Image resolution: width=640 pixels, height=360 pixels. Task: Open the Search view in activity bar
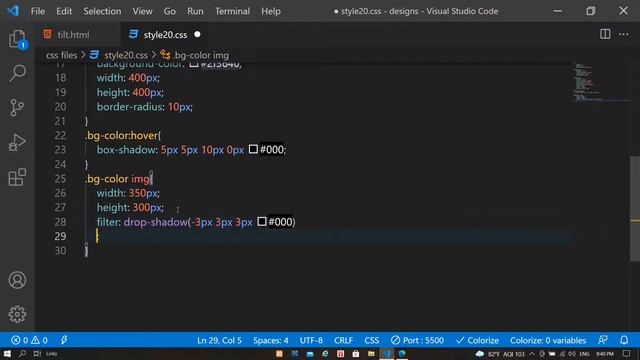point(17,73)
